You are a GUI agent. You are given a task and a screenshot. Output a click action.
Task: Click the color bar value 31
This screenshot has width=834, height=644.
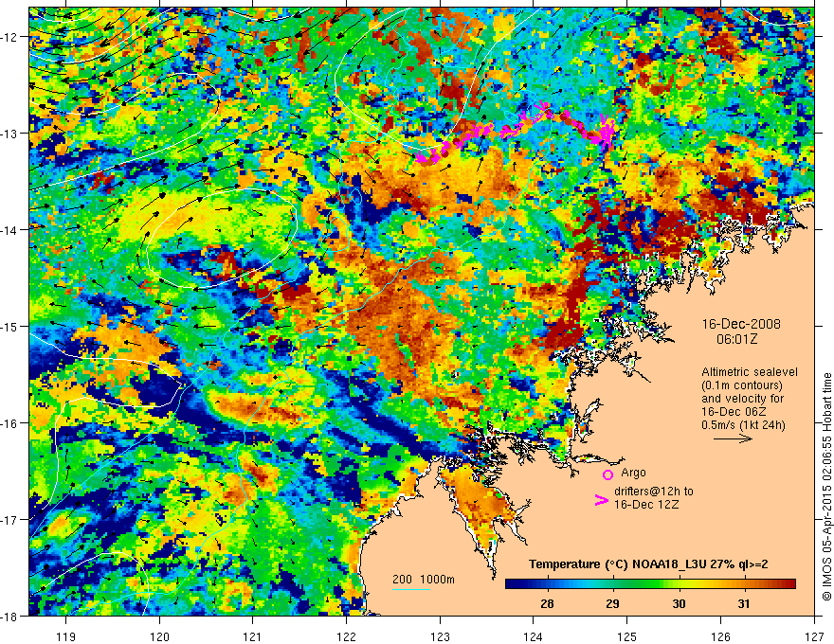(x=744, y=603)
